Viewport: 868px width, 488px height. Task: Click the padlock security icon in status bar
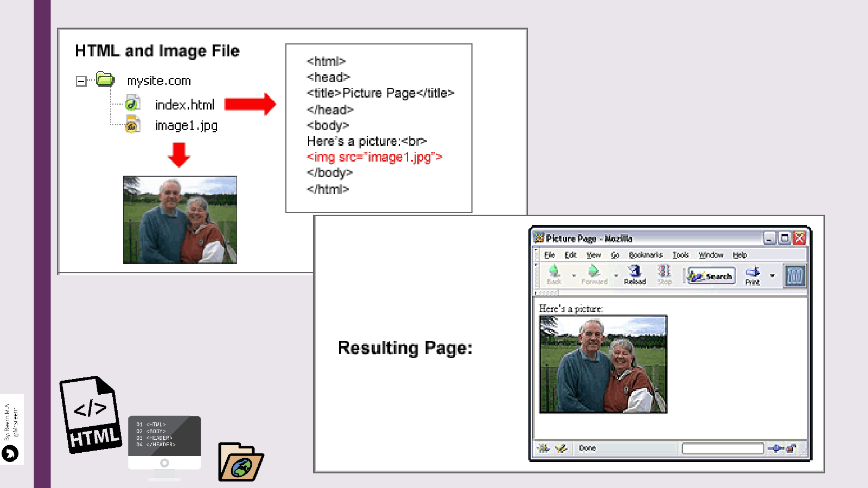(x=792, y=448)
